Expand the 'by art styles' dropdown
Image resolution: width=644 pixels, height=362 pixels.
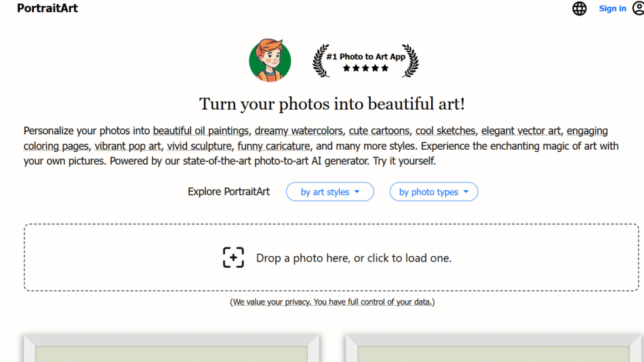click(329, 192)
